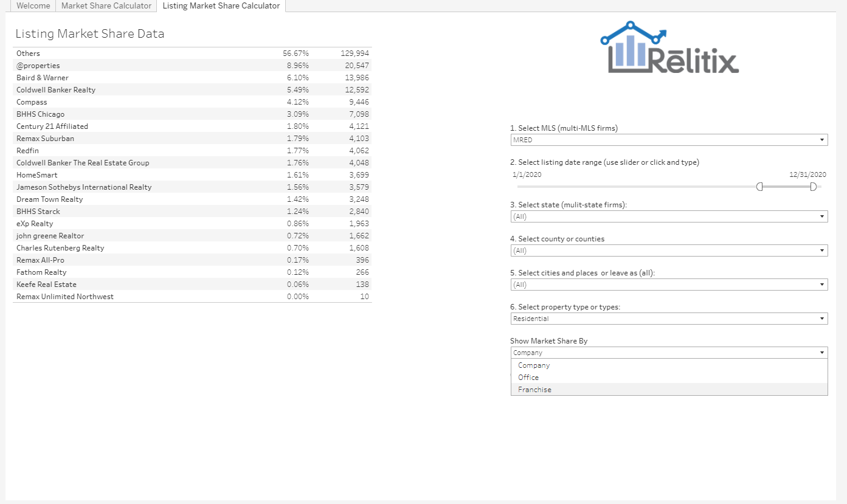This screenshot has height=504, width=847.
Task: Click the 20,547 listings count
Action: 357,66
